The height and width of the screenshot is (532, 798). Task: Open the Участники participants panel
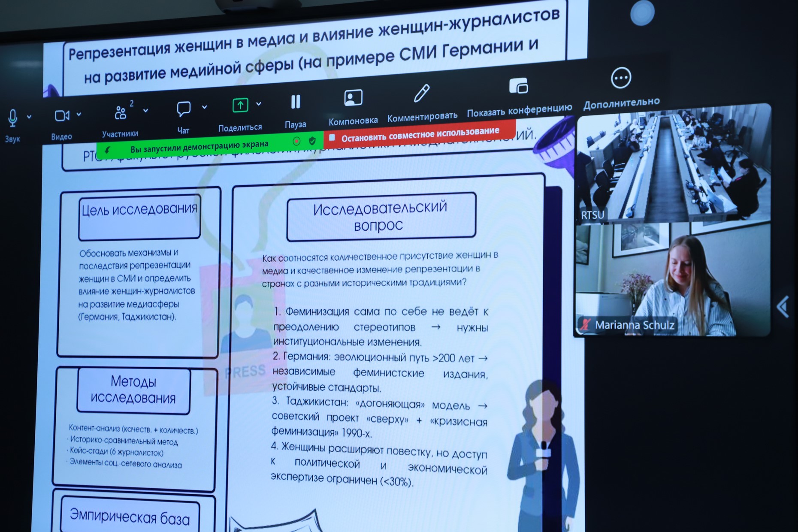point(121,113)
